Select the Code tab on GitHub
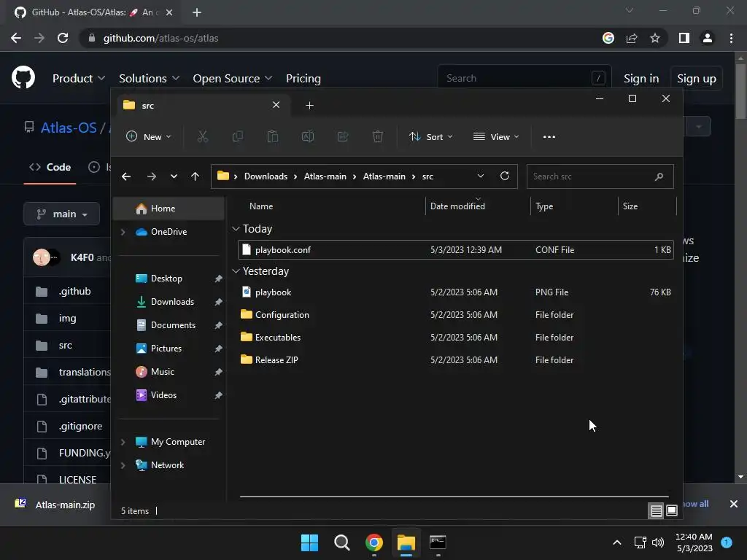This screenshot has width=747, height=560. click(x=50, y=167)
